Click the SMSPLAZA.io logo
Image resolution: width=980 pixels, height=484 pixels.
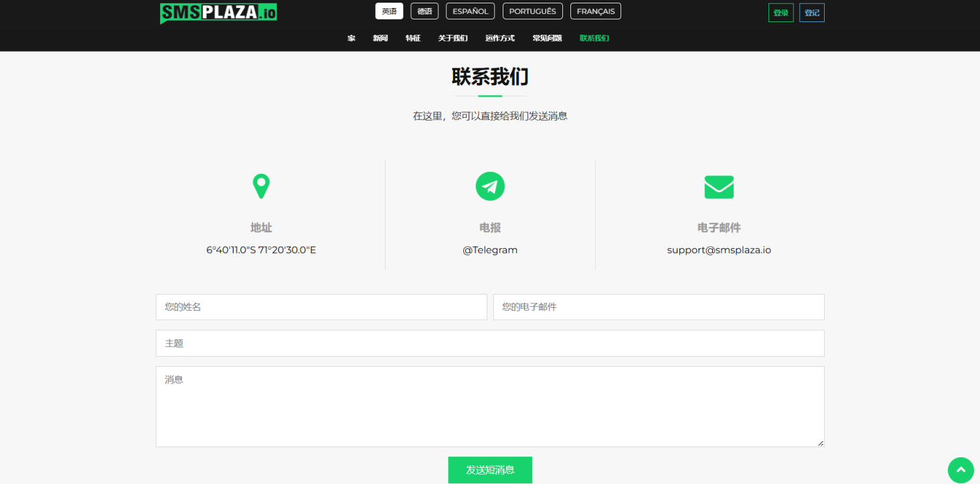[x=218, y=13]
